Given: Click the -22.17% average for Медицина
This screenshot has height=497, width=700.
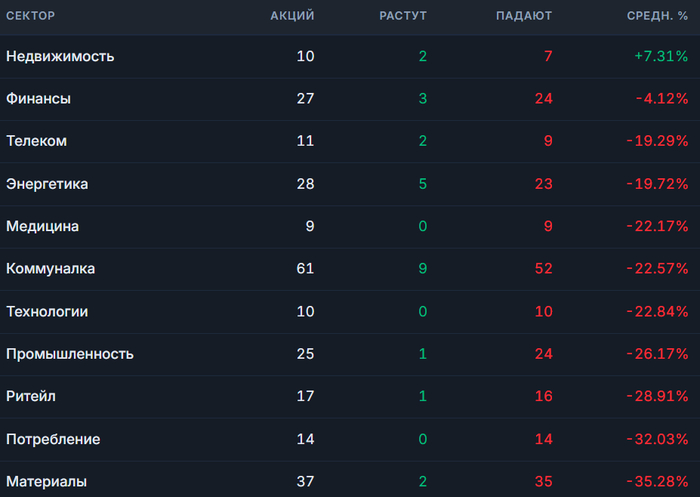Looking at the screenshot, I should pos(657,226).
